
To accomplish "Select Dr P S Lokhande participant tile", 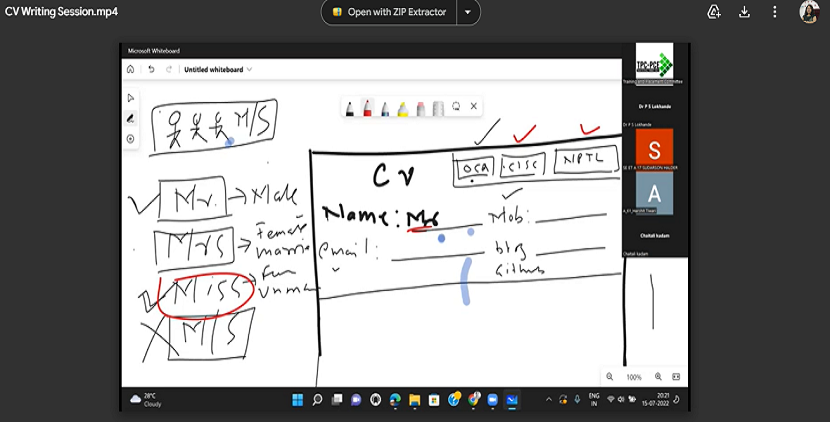I will [655, 106].
